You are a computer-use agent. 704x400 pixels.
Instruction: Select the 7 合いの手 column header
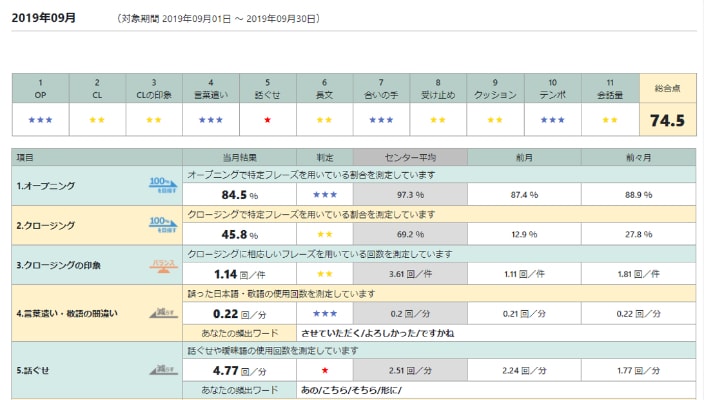coord(381,88)
